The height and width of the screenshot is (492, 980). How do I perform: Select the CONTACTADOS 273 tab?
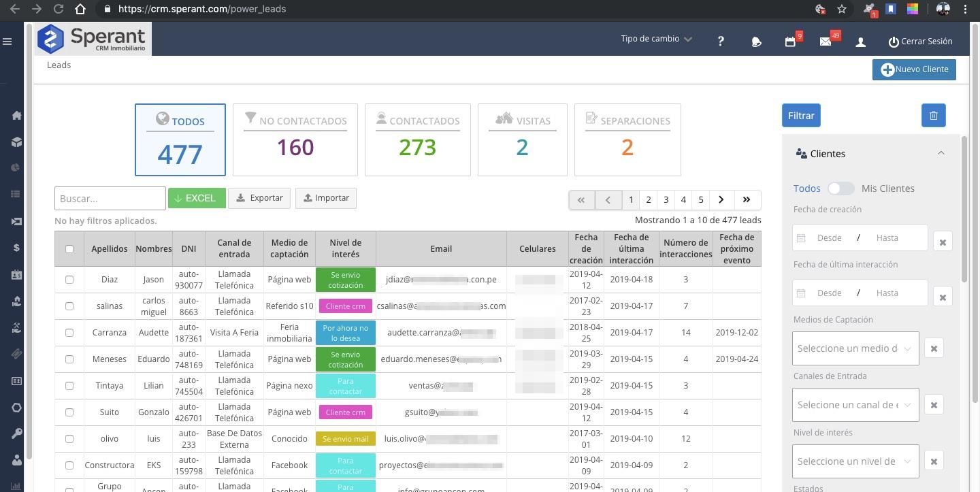(417, 140)
